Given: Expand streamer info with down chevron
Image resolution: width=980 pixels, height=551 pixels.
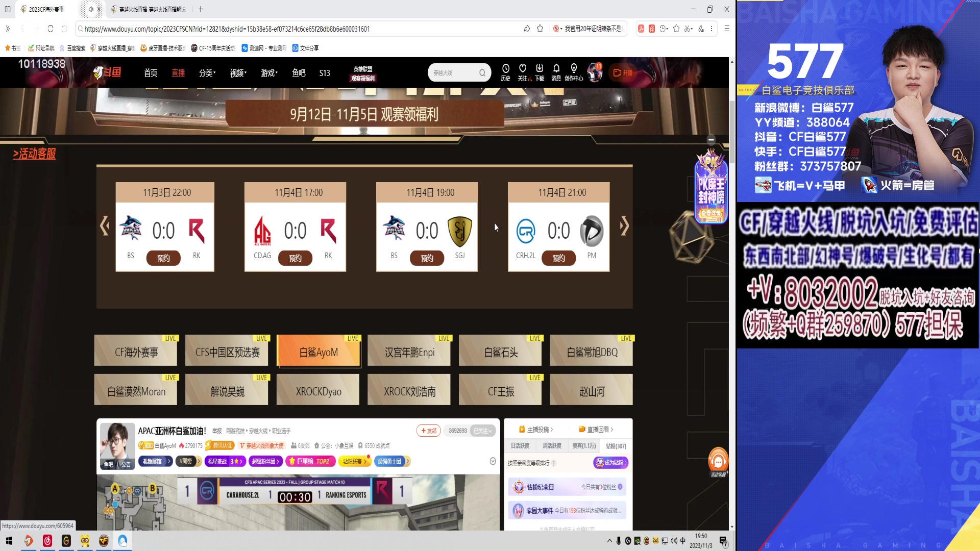Looking at the screenshot, I should (493, 461).
